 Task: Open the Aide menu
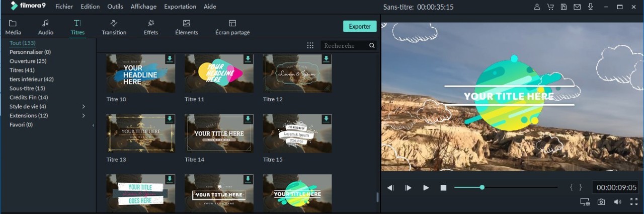click(210, 7)
